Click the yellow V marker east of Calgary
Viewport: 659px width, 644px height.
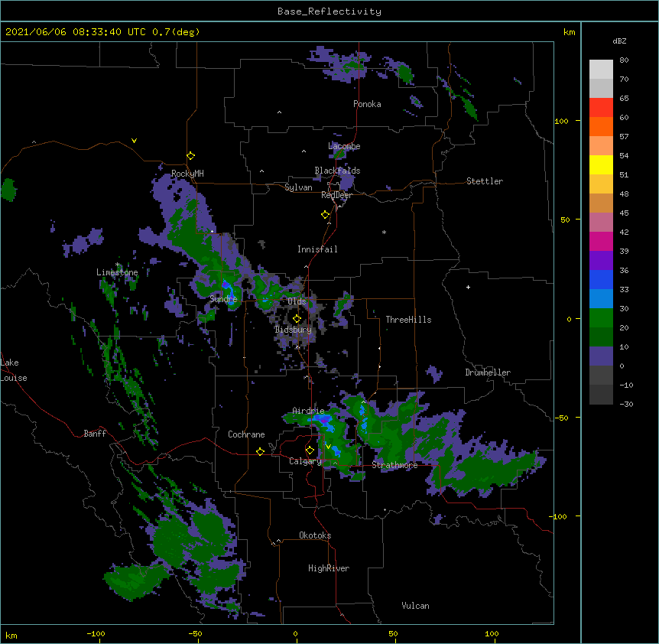point(328,447)
